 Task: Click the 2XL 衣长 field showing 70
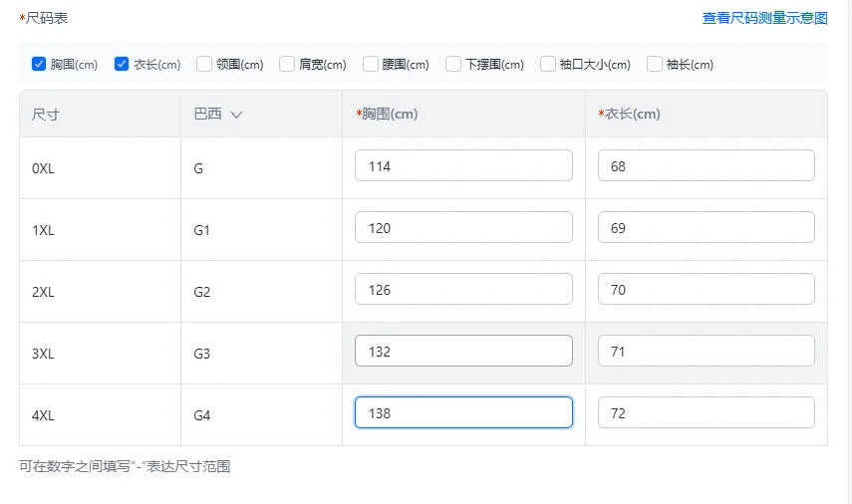tap(706, 290)
